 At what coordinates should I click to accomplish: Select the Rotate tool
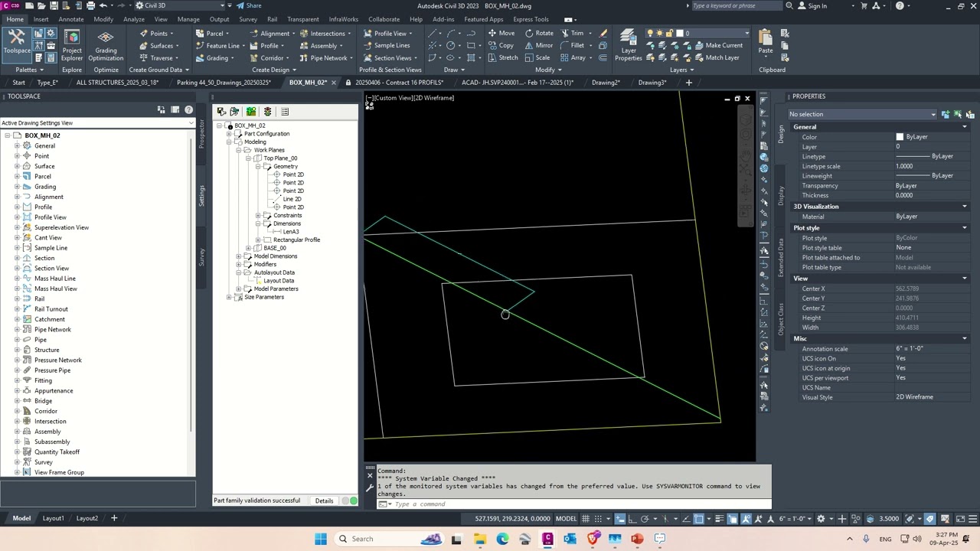click(x=539, y=33)
